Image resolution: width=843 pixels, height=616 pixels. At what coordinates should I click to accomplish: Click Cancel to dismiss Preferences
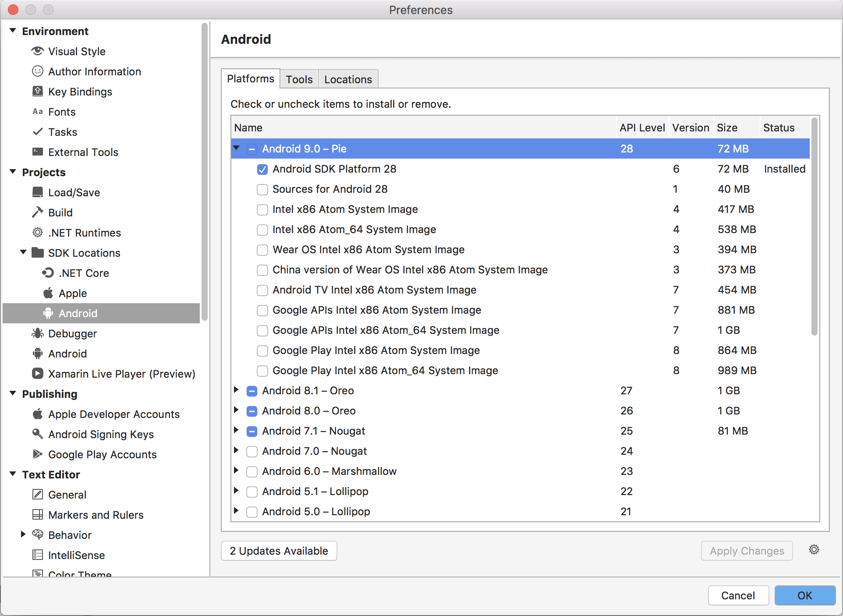point(738,595)
